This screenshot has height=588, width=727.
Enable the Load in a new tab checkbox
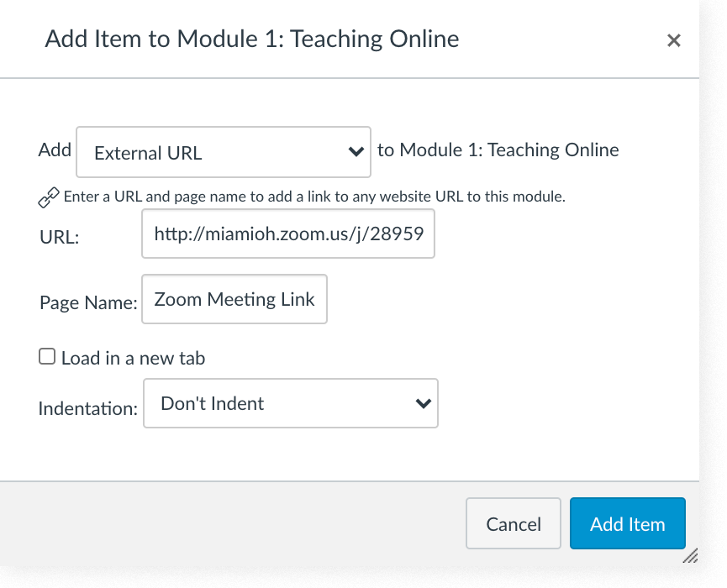47,357
